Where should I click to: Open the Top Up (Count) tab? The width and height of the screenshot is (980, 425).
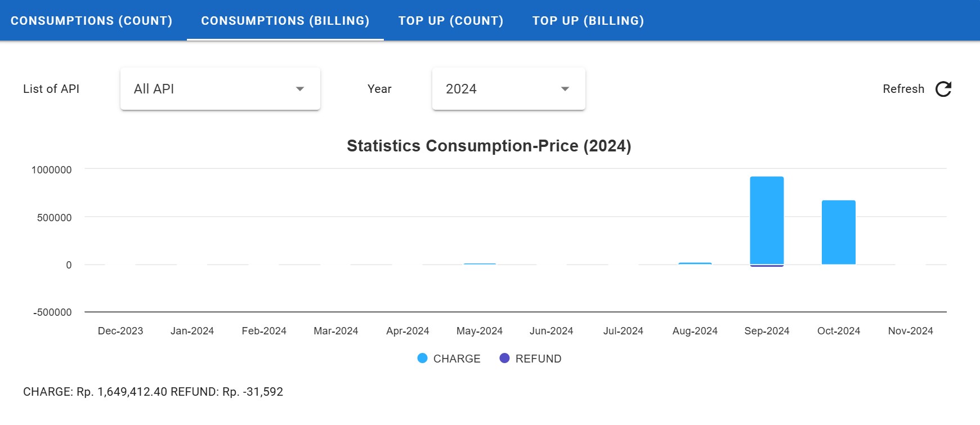click(451, 21)
